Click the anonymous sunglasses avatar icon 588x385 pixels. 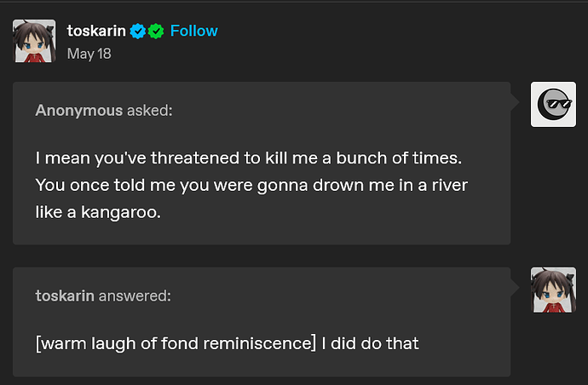[x=553, y=104]
